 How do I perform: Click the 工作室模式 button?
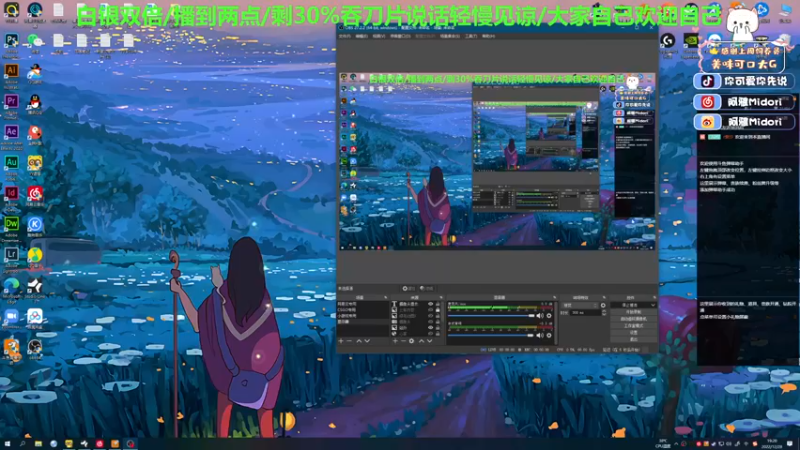click(633, 326)
